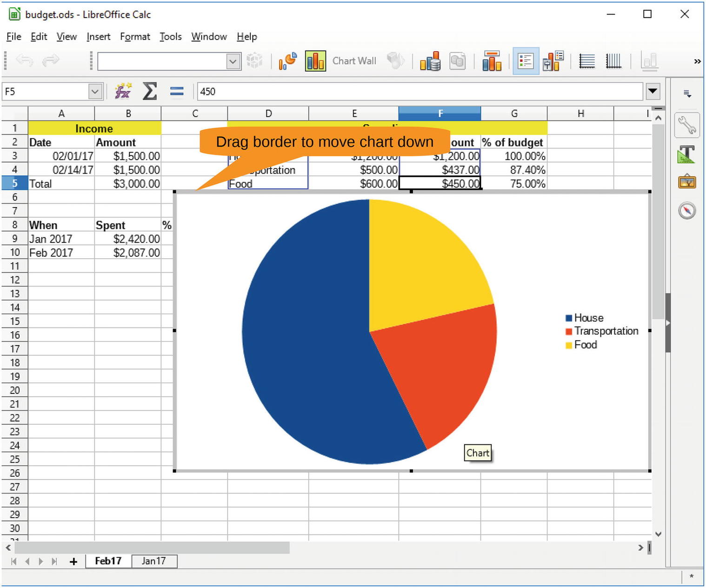Click the Transportation legend entry

pyautogui.click(x=602, y=331)
